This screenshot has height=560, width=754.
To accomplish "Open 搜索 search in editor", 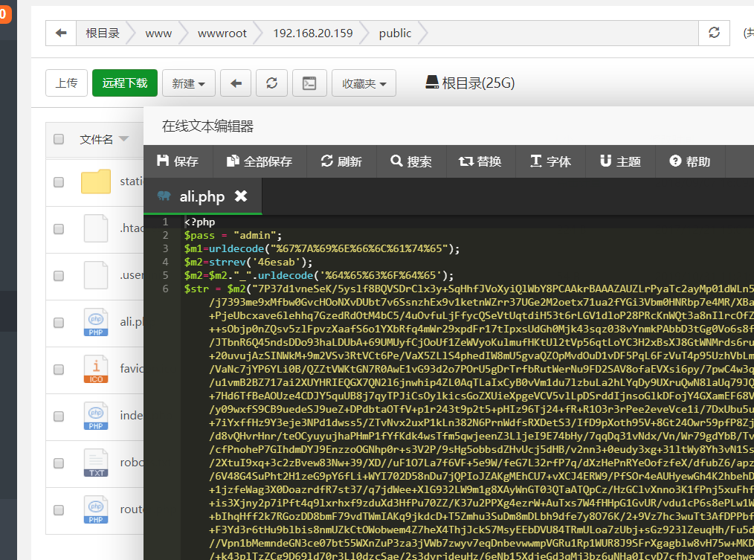I will coord(411,161).
